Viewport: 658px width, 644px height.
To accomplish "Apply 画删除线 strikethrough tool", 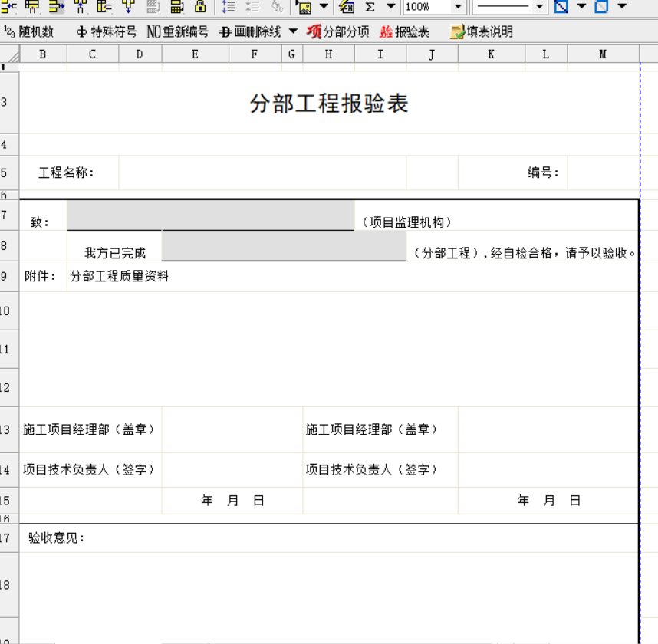I will click(x=250, y=32).
